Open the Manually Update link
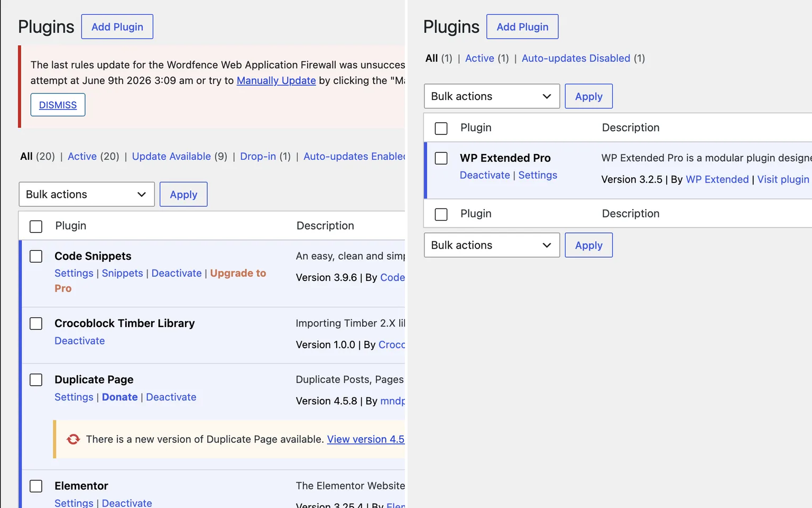Image resolution: width=812 pixels, height=508 pixels. pos(276,80)
